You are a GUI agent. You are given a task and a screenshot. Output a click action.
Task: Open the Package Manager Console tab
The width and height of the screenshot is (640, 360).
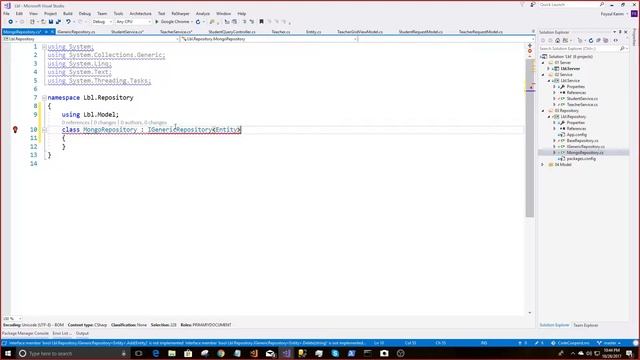point(25,333)
